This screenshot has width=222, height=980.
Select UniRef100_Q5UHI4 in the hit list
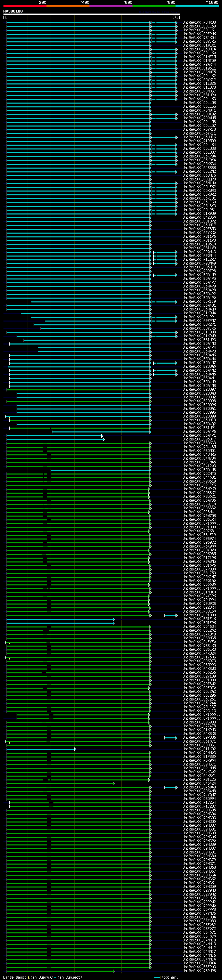pyautogui.click(x=199, y=49)
